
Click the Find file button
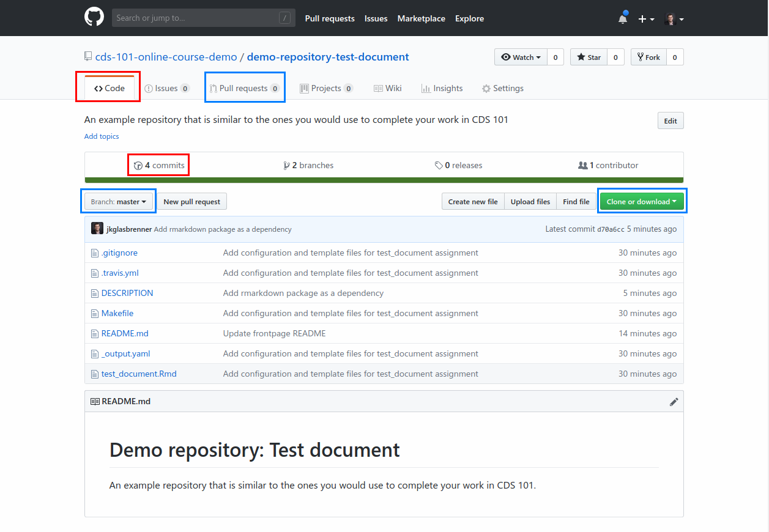576,202
